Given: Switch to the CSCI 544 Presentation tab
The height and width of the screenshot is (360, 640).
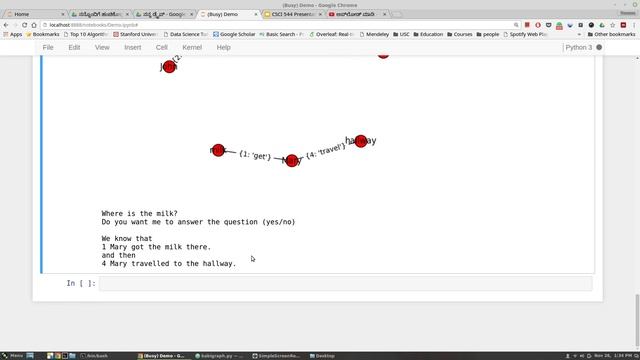Looking at the screenshot, I should 293,14.
